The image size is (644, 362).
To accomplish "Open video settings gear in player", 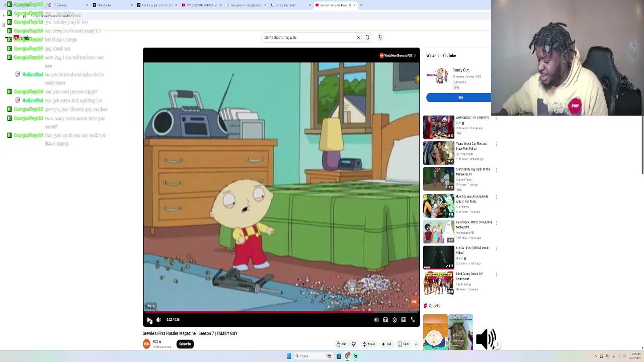I will point(394,320).
